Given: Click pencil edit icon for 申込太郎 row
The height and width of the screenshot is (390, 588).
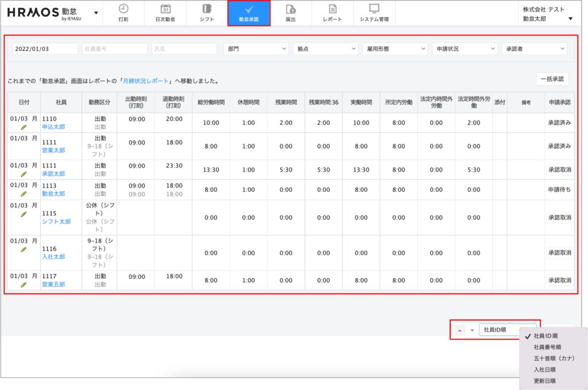Looking at the screenshot, I should click(x=24, y=127).
